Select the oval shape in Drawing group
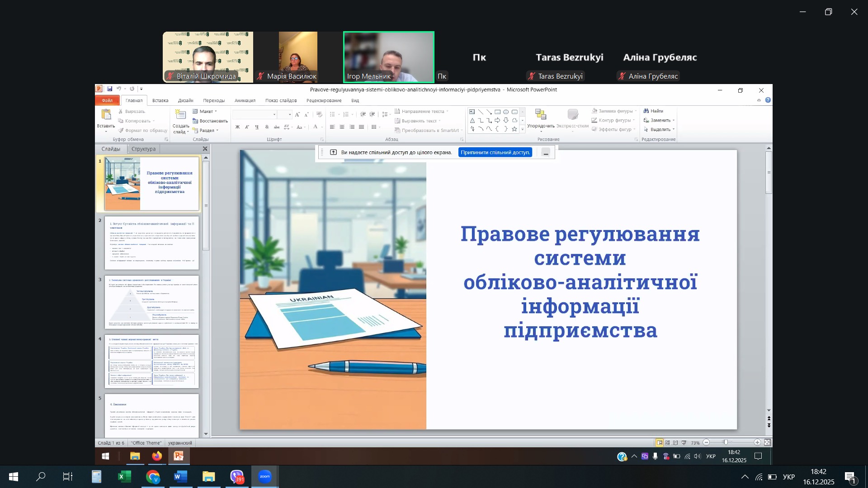This screenshot has height=488, width=868. (506, 112)
